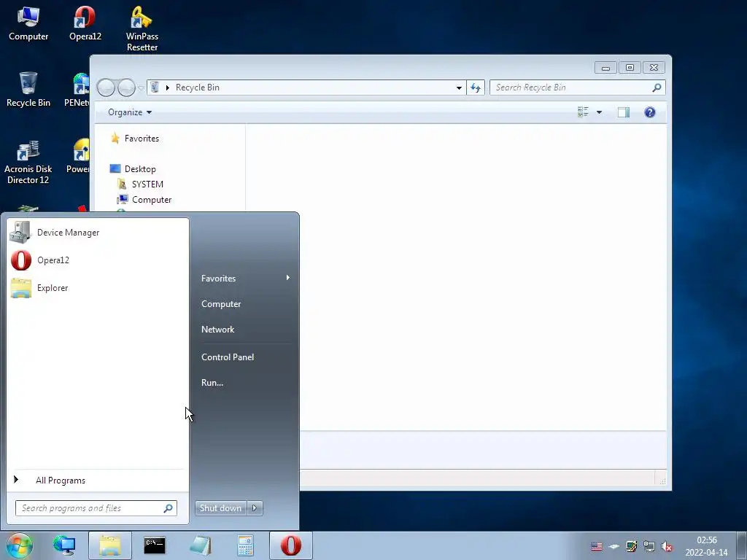Image resolution: width=747 pixels, height=560 pixels.
Task: Click the Help question mark icon
Action: (650, 112)
